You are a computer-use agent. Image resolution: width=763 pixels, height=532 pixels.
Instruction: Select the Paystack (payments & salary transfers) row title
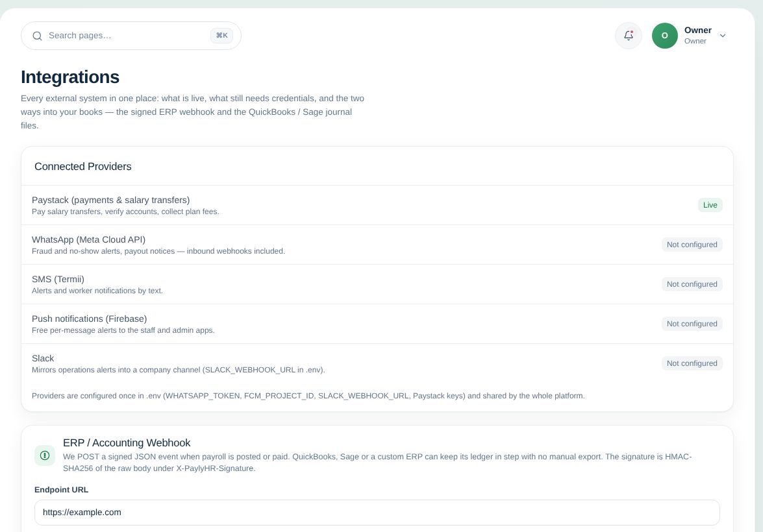[x=110, y=200]
